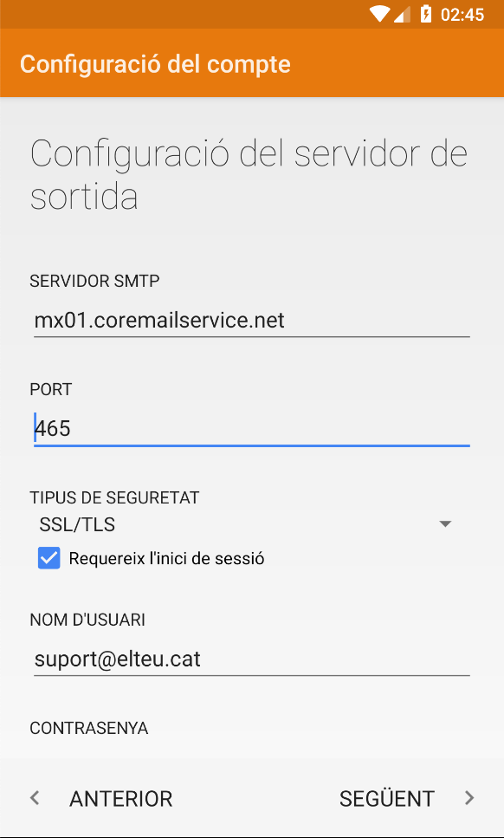504x838 pixels.
Task: Untick Requereix l'inici de sessió checkbox
Action: [x=49, y=558]
